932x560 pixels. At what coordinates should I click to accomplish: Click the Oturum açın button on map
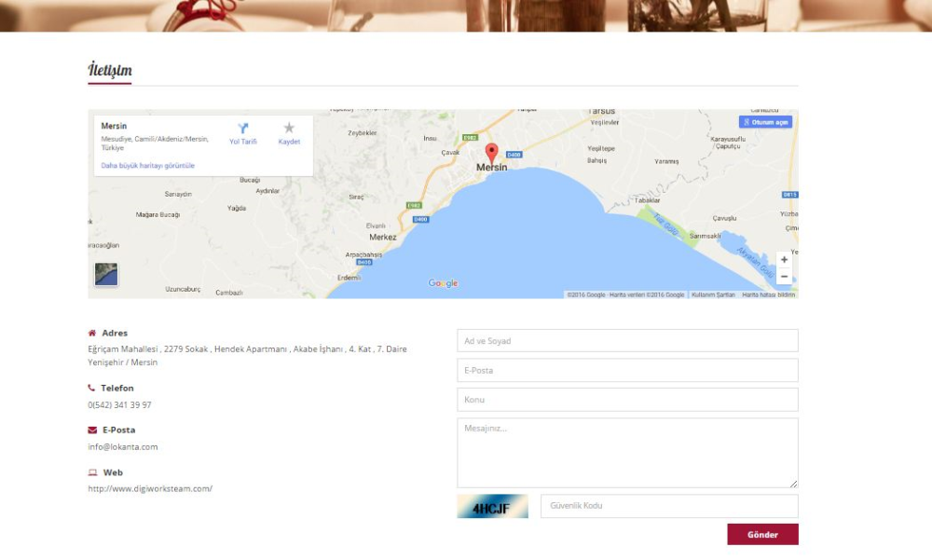[x=765, y=122]
